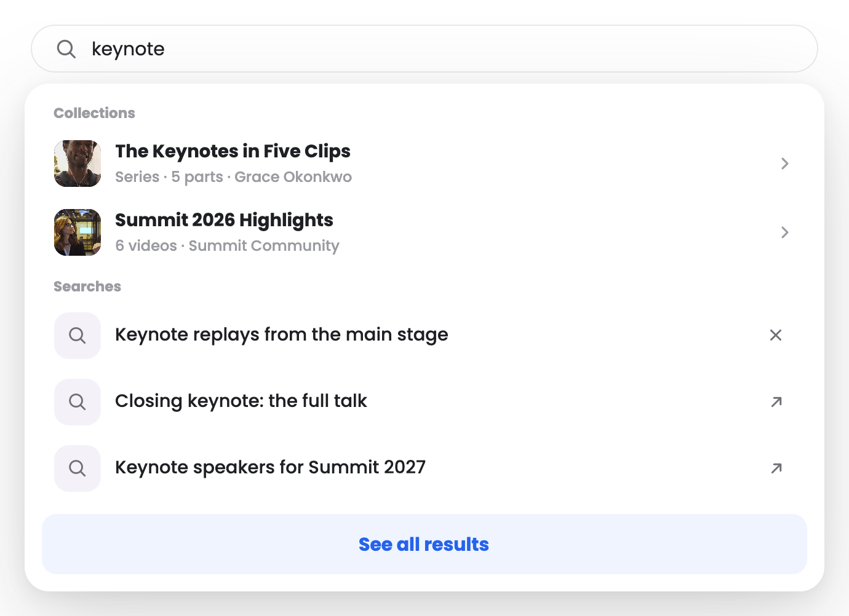849x616 pixels.
Task: Remove Keynote replays from the main stage search
Action: click(x=776, y=335)
